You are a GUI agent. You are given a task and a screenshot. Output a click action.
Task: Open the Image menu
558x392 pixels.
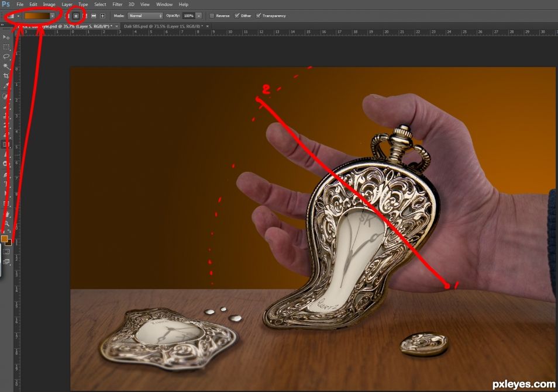[49, 4]
